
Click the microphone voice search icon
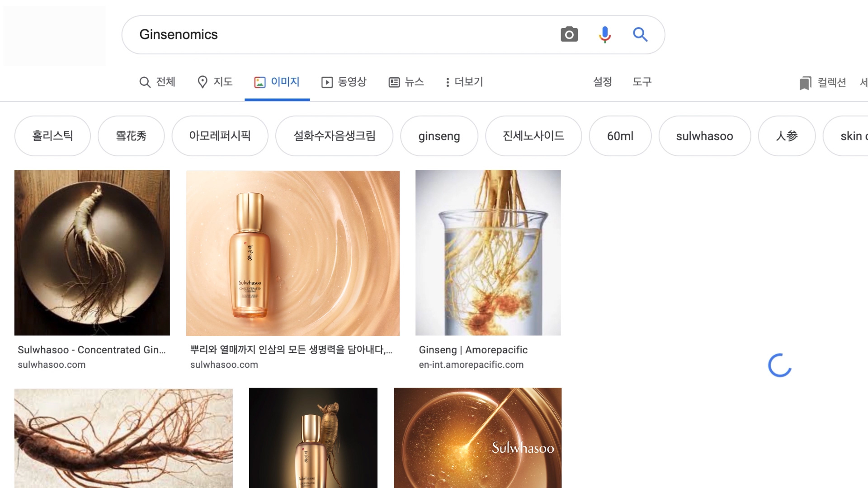click(604, 34)
